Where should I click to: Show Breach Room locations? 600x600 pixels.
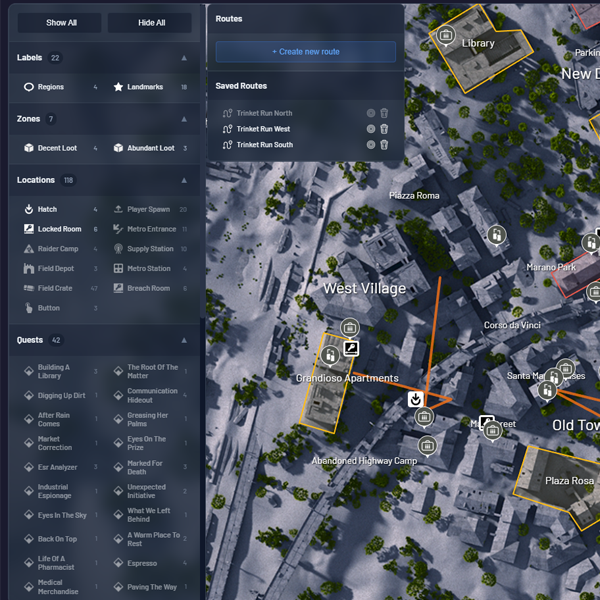tap(150, 288)
